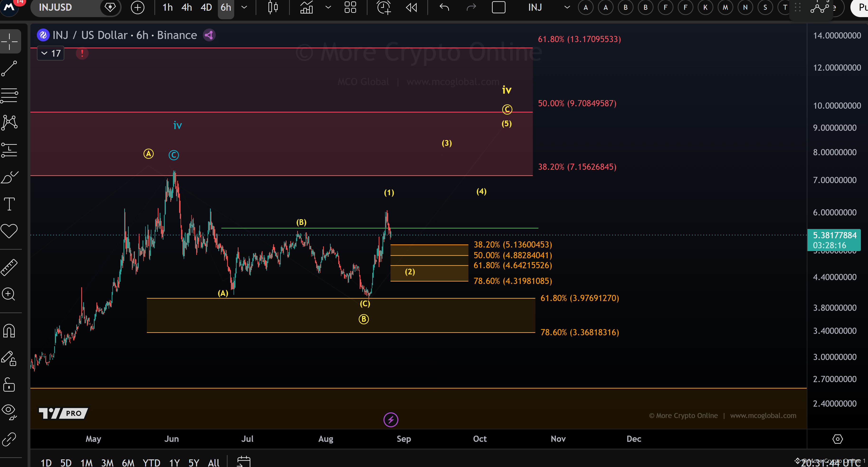The height and width of the screenshot is (467, 868).
Task: Click the N circle shortcut button
Action: (745, 7)
